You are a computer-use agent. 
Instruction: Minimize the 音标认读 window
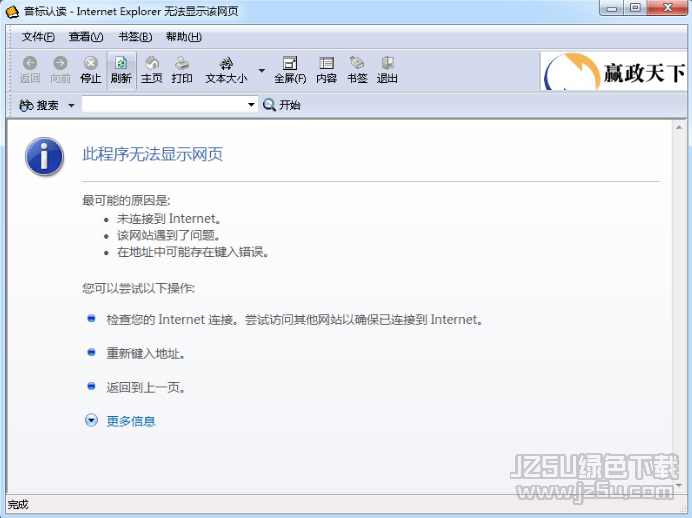[611, 8]
